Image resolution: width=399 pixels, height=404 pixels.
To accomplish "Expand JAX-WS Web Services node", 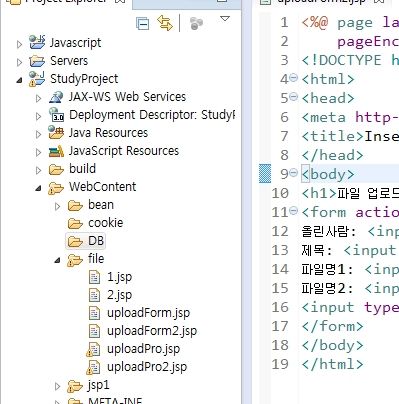I will (x=38, y=98).
